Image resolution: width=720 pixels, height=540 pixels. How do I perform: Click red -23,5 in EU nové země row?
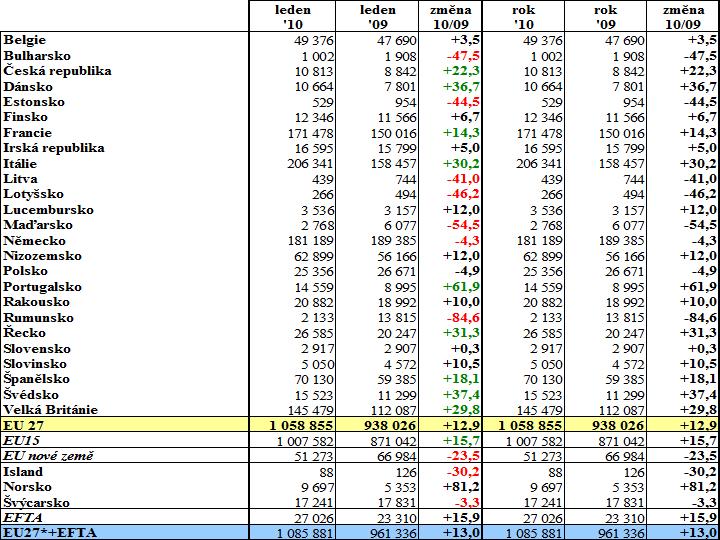click(x=463, y=456)
